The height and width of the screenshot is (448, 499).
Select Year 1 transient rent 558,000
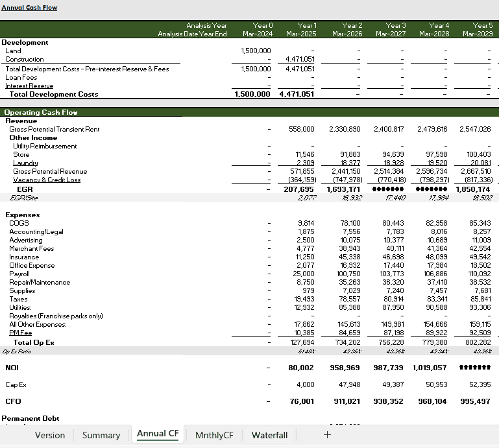(x=301, y=129)
